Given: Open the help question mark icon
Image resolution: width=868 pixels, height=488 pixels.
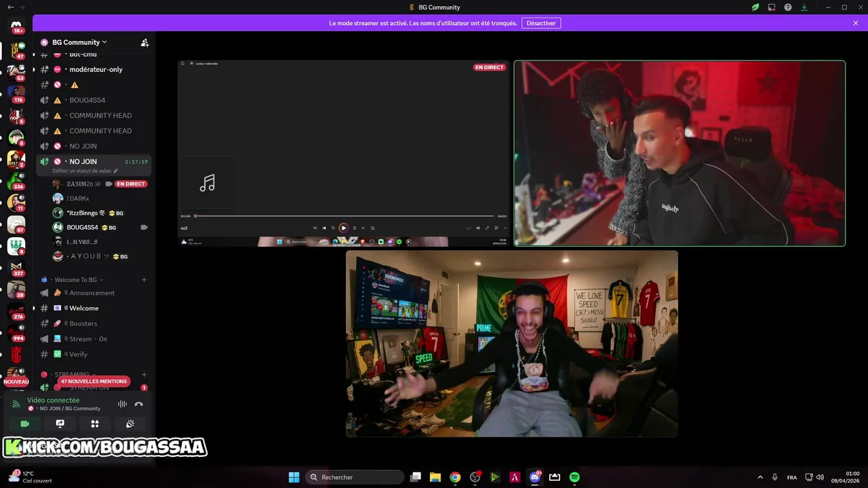Looking at the screenshot, I should coord(788,7).
